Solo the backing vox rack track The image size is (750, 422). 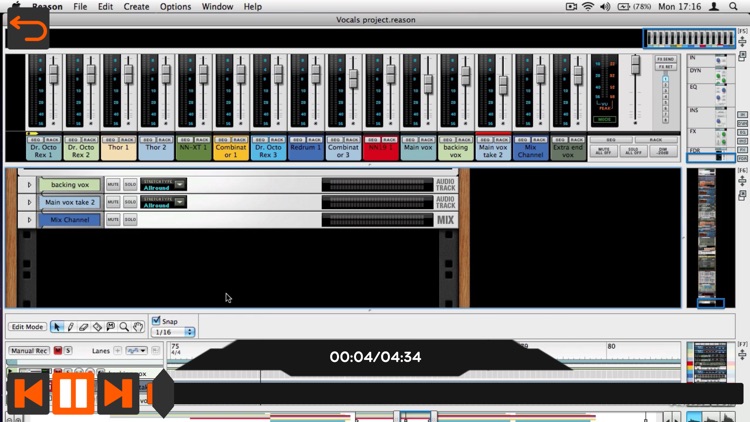tap(130, 184)
